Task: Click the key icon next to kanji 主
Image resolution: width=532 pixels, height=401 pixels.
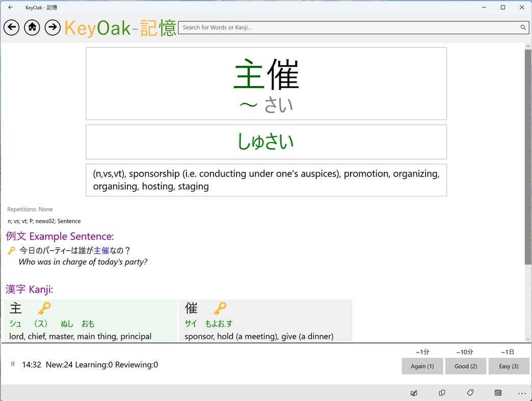Action: [x=44, y=307]
